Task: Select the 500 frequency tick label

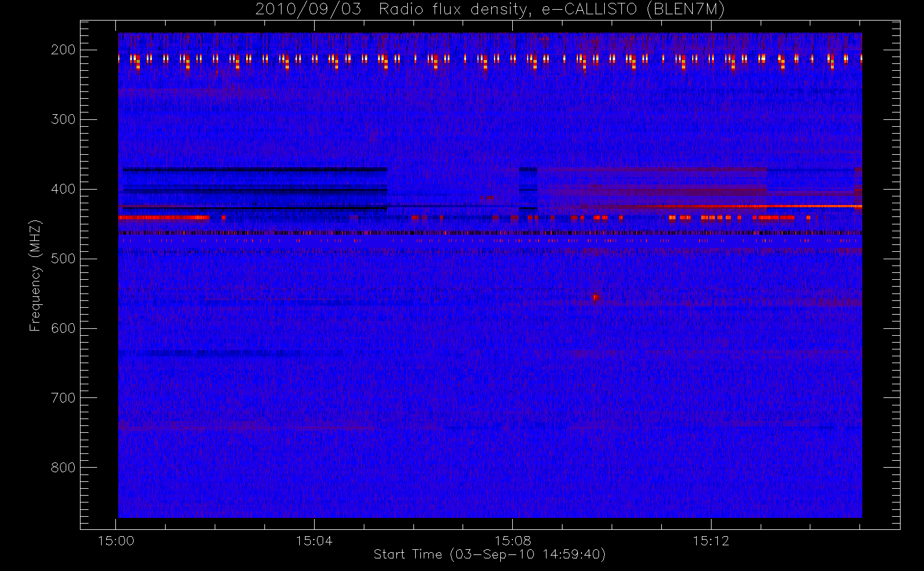Action: point(63,259)
